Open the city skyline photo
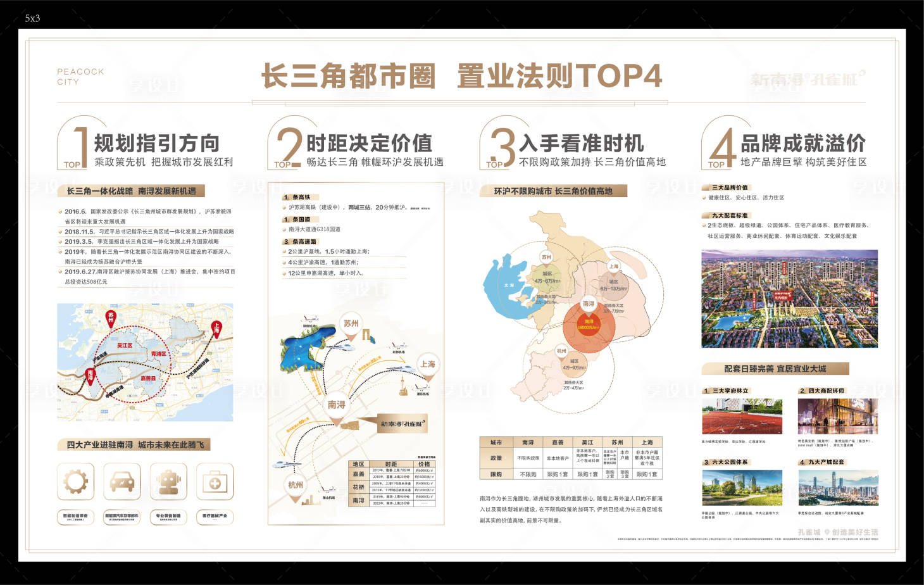924x585 pixels. click(838, 487)
